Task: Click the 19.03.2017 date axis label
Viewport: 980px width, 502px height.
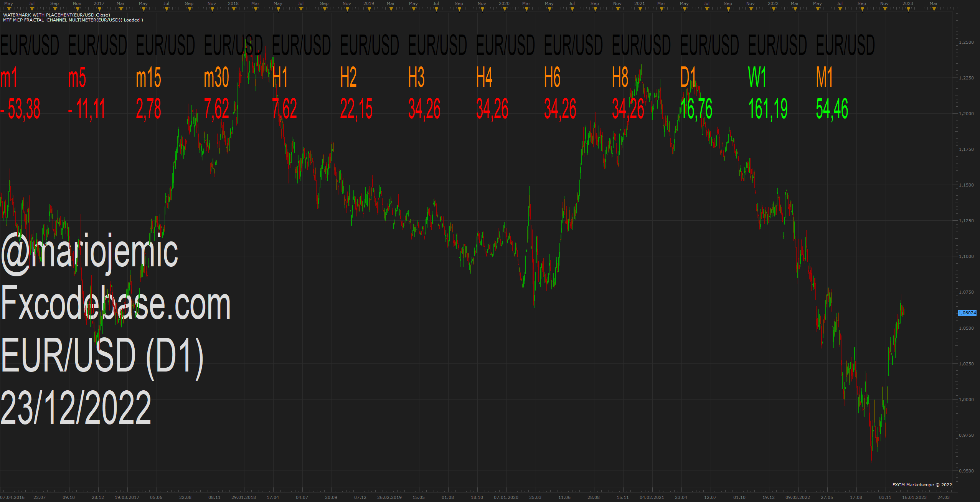Action: pos(127,497)
